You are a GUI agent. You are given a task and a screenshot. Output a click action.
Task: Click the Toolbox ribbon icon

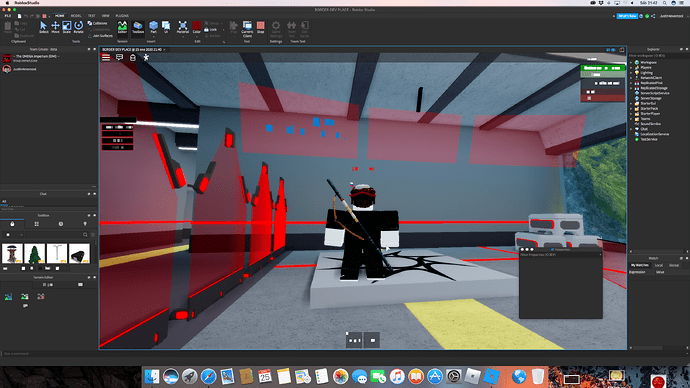click(x=138, y=27)
